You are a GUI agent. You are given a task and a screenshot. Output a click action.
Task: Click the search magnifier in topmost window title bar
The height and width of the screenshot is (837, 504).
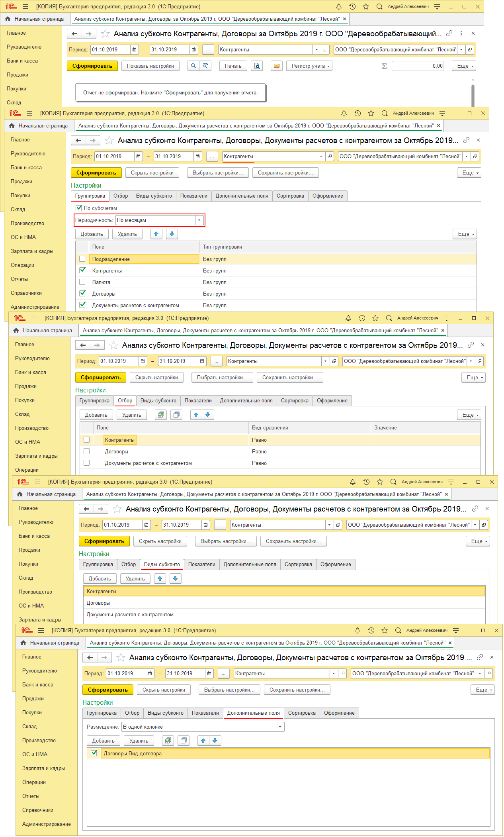tap(379, 7)
